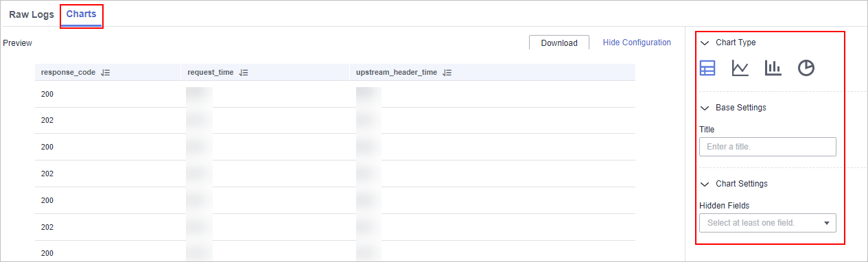Image resolution: width=868 pixels, height=262 pixels.
Task: Select the line chart type icon
Action: coord(740,68)
